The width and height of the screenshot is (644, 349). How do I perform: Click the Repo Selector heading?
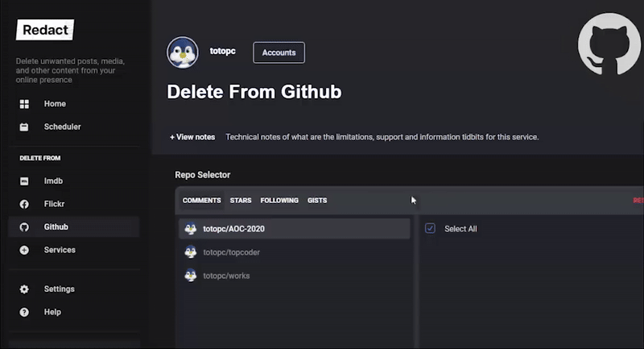tap(203, 175)
